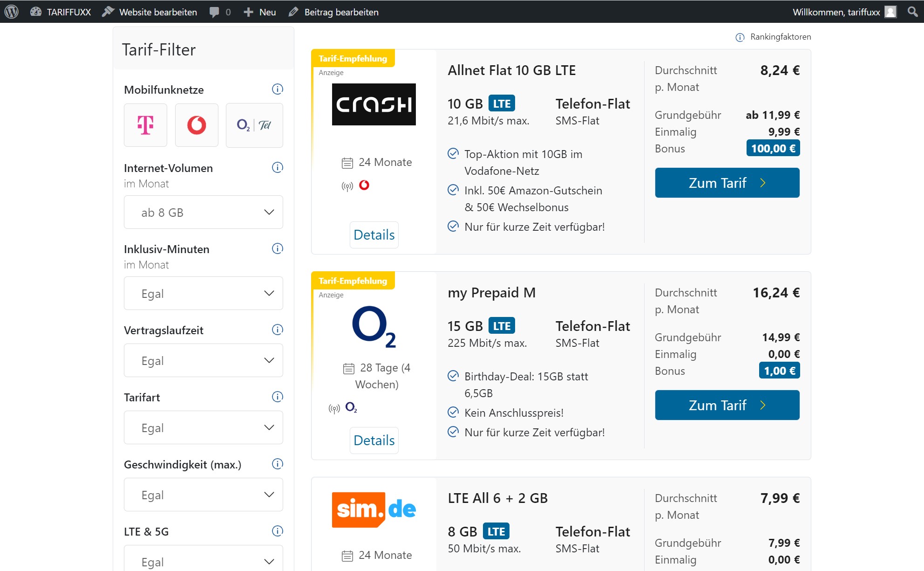Click the calendar icon beside 28 Tage
This screenshot has width=924, height=571.
[349, 368]
